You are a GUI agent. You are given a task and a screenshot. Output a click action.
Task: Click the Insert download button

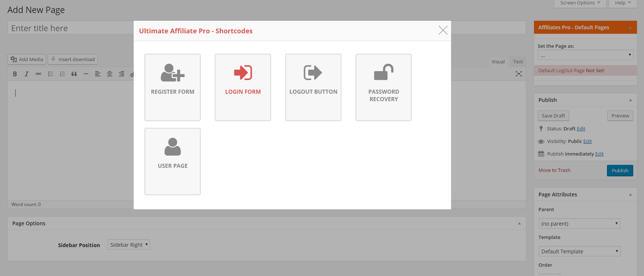coord(73,59)
